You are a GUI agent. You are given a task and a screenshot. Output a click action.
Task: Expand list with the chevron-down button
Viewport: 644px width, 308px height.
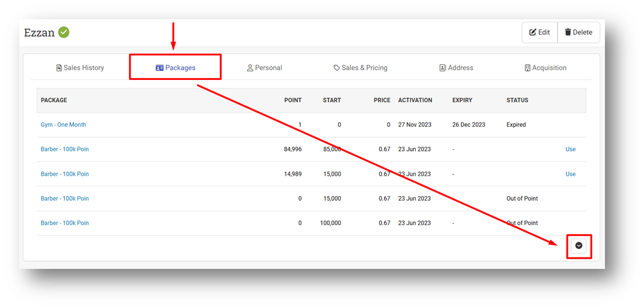(x=579, y=245)
